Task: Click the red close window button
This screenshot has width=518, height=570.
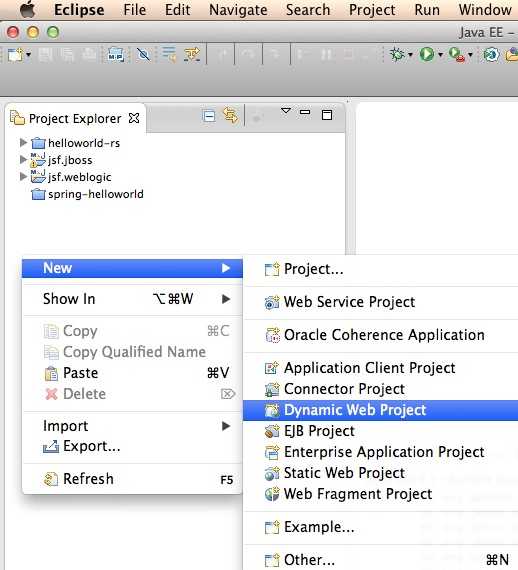Action: (13, 32)
